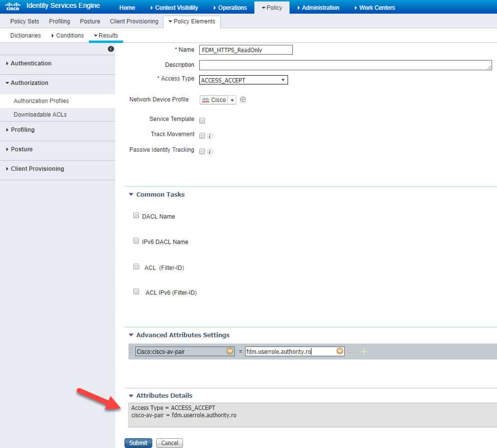Open the Conditions tab
The width and height of the screenshot is (497, 448).
(x=67, y=36)
